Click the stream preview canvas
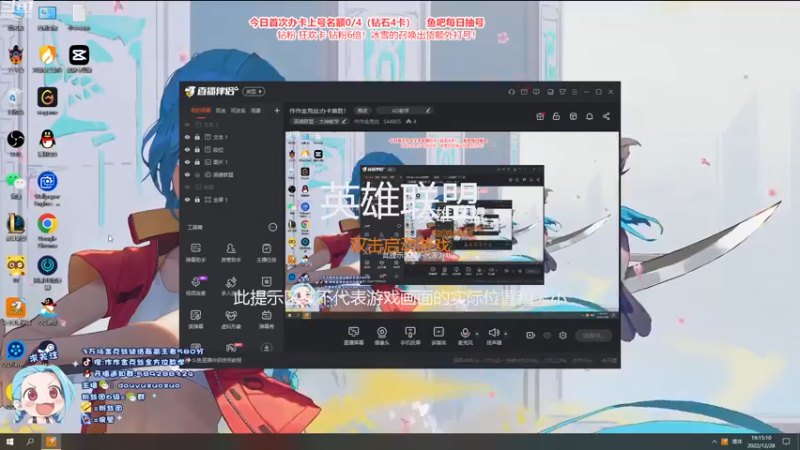 coord(452,225)
